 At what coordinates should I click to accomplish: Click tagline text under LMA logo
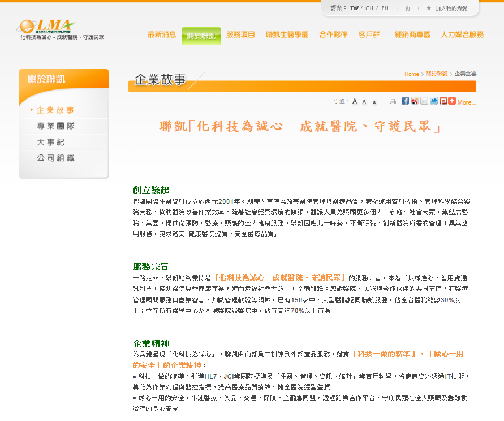point(62,37)
